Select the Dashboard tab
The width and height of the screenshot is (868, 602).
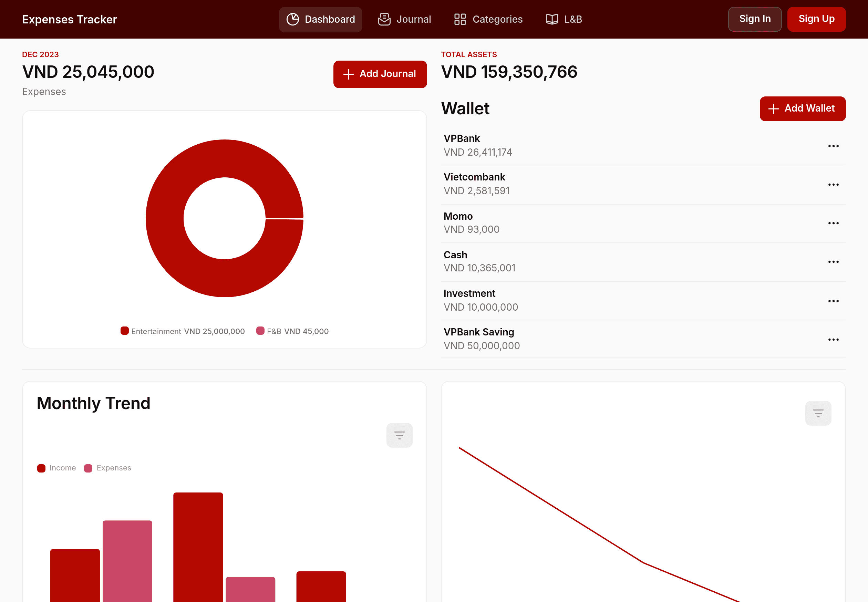coord(321,19)
